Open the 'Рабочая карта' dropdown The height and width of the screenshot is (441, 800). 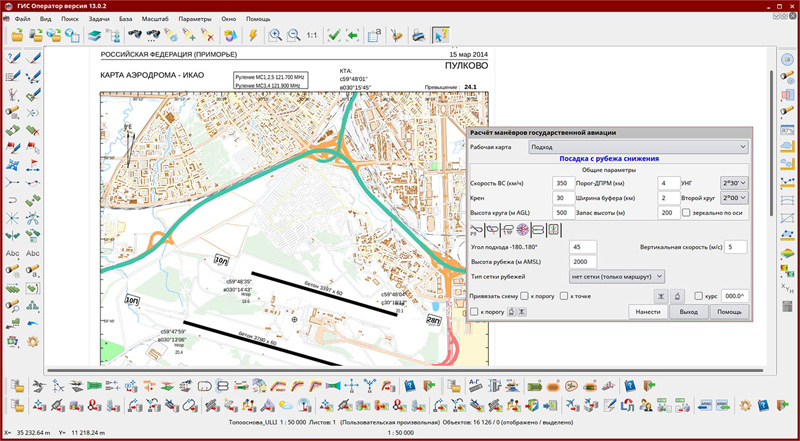[638, 147]
